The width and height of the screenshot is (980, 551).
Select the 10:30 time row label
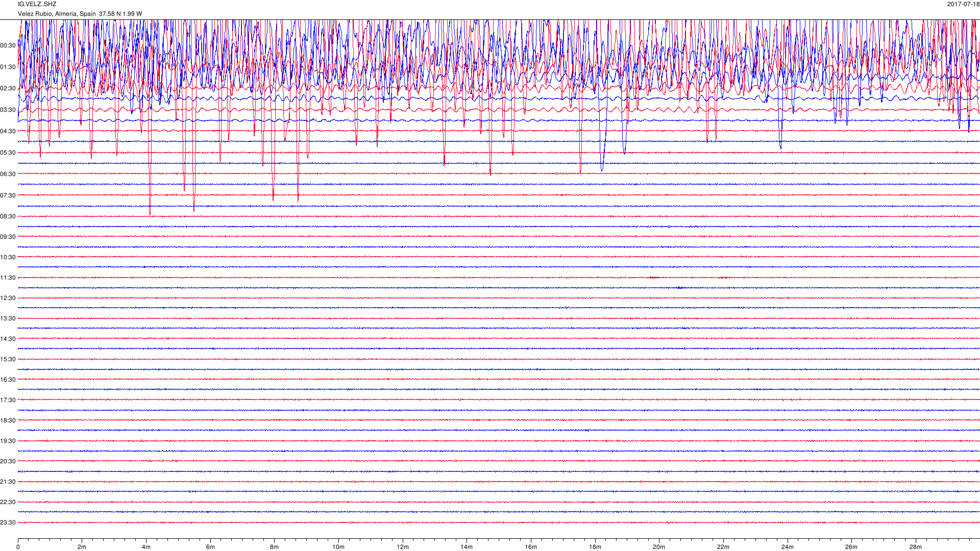point(8,257)
